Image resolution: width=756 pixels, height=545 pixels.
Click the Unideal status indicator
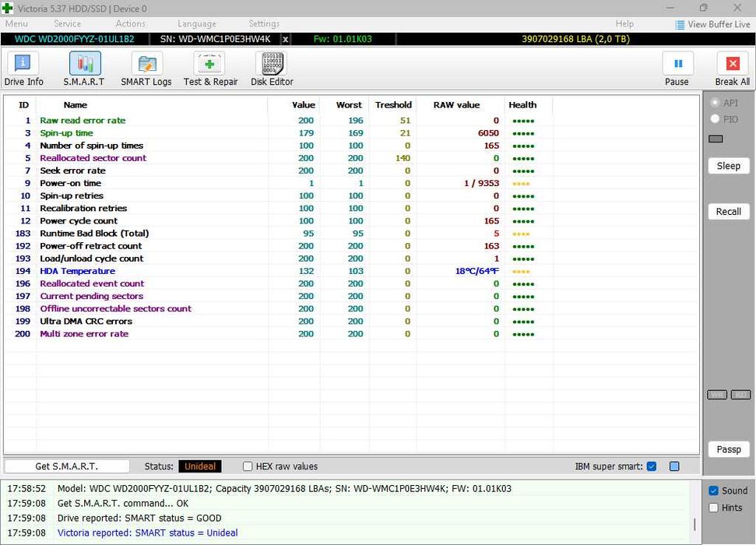tap(199, 466)
